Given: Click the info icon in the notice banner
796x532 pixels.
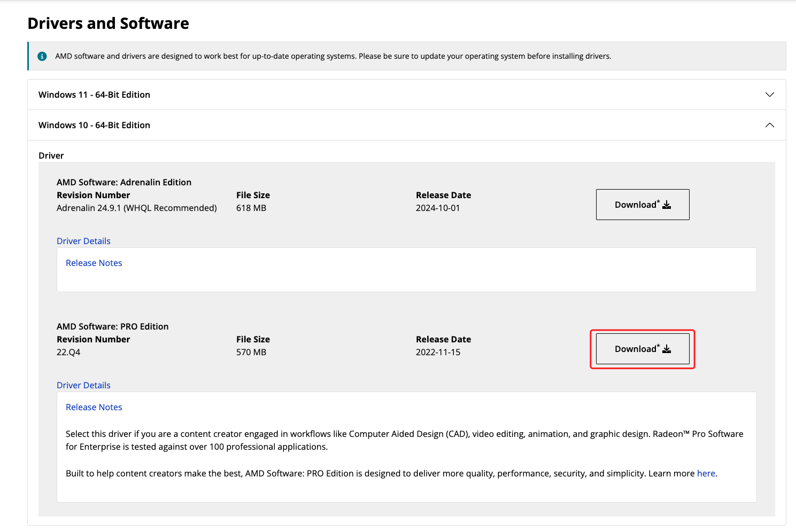Looking at the screenshot, I should click(x=42, y=56).
